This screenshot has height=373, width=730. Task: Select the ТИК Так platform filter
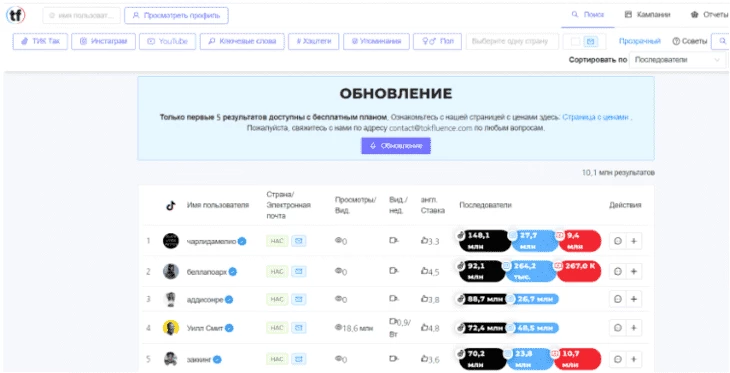tap(40, 41)
